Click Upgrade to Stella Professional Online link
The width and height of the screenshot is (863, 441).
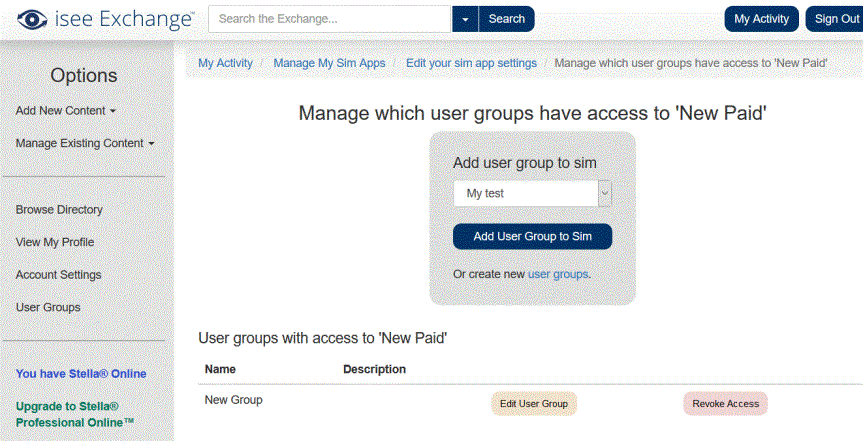click(75, 415)
